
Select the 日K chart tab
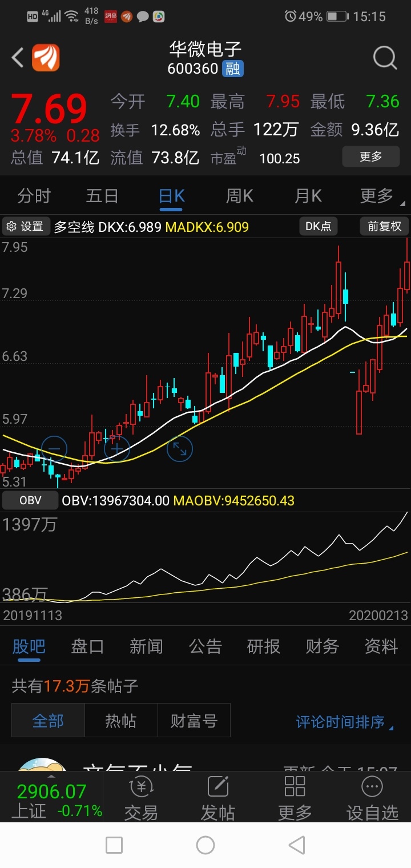pos(171,196)
